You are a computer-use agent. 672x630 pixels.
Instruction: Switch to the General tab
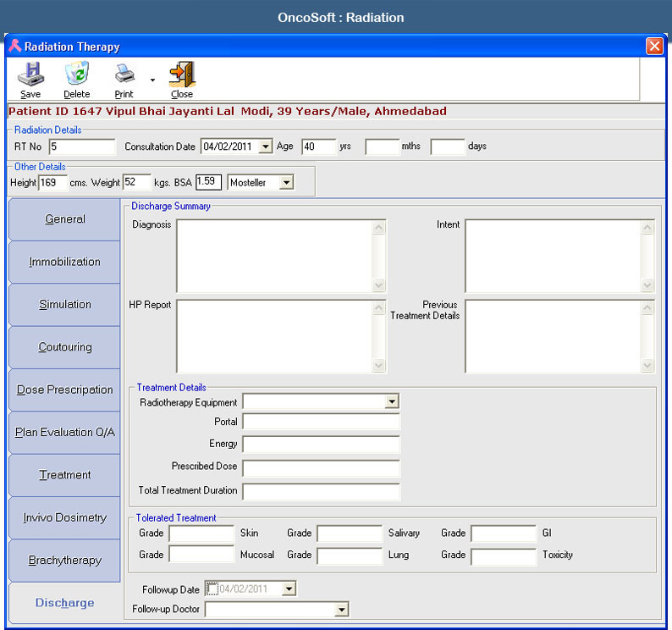[64, 219]
